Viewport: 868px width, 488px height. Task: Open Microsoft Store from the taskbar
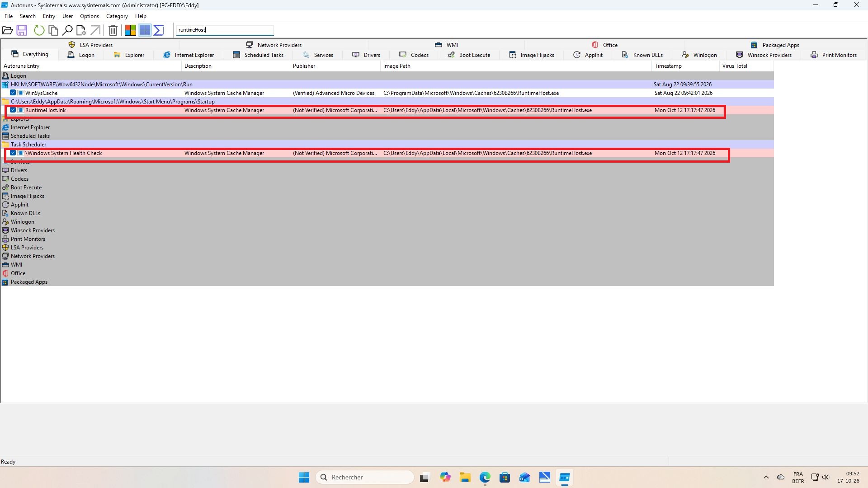click(x=505, y=477)
